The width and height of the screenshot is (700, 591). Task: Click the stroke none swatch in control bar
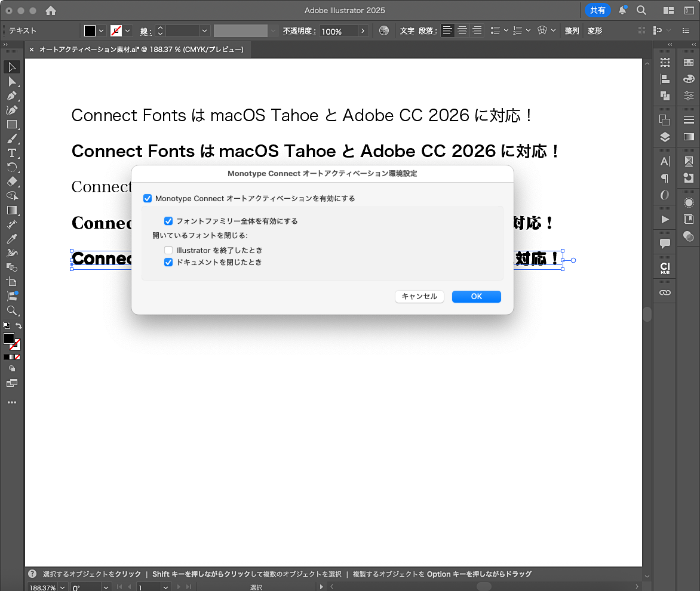[x=116, y=31]
